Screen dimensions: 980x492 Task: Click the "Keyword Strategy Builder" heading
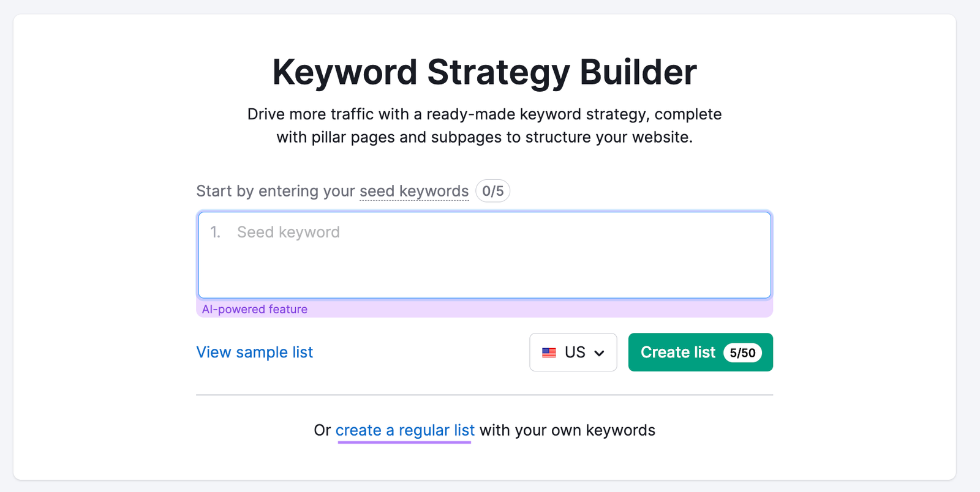coord(484,72)
